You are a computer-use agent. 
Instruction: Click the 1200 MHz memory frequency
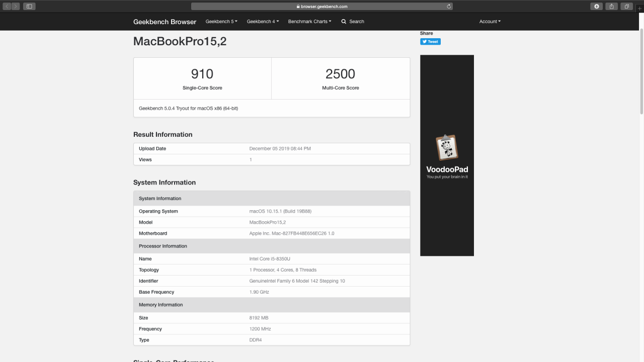tap(260, 329)
